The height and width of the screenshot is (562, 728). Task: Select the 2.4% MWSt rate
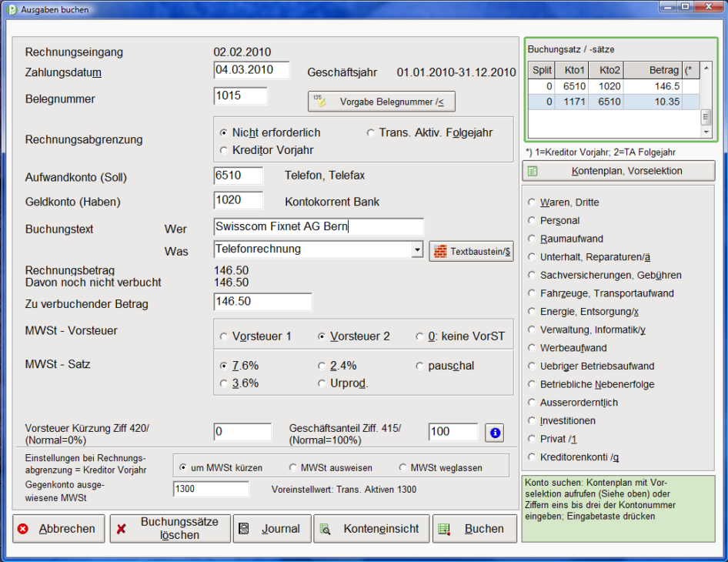coord(322,366)
